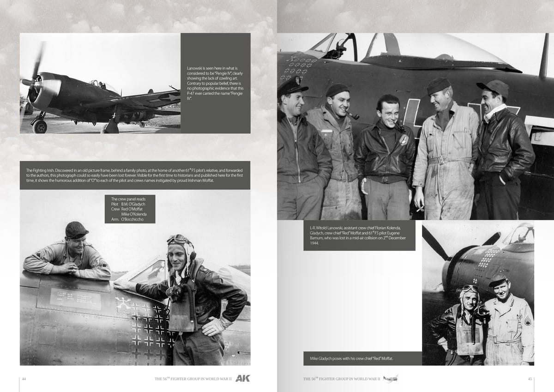Click the man in light coveralls holding cigarette

tap(443, 152)
